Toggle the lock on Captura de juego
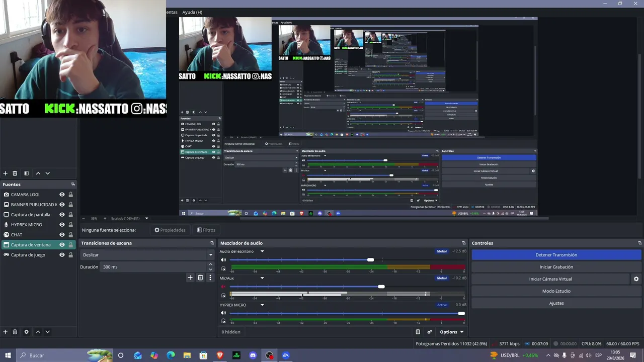Image resolution: width=644 pixels, height=362 pixels. [x=70, y=255]
